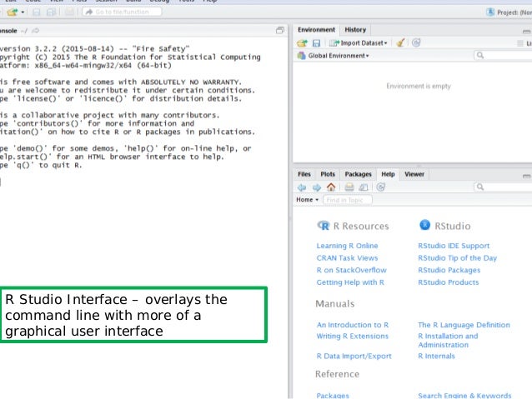The image size is (532, 399).
Task: Click the Find in Topic field
Action: click(348, 200)
